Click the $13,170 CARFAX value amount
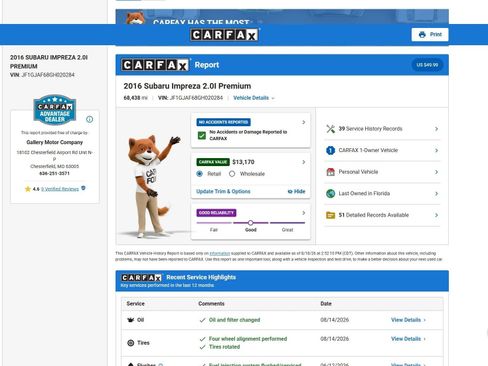The height and width of the screenshot is (366, 488). point(243,162)
